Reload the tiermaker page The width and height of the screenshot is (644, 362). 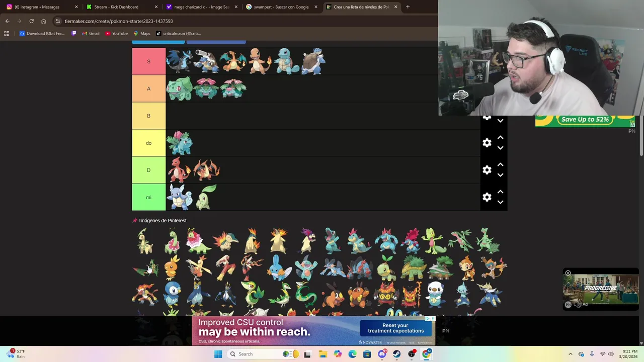click(31, 21)
